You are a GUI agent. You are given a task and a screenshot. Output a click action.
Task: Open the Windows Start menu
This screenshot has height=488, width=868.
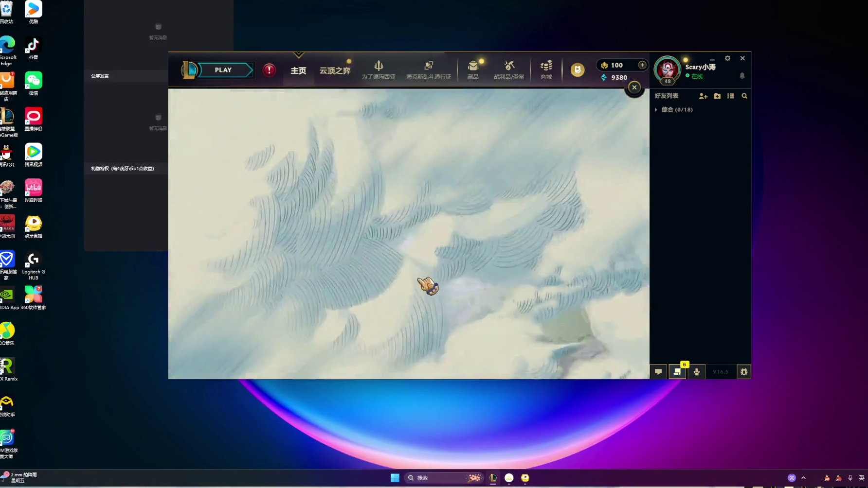(x=395, y=478)
